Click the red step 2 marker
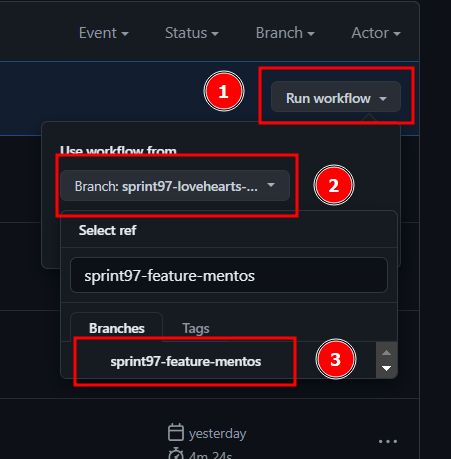The height and width of the screenshot is (459, 451). (x=334, y=185)
